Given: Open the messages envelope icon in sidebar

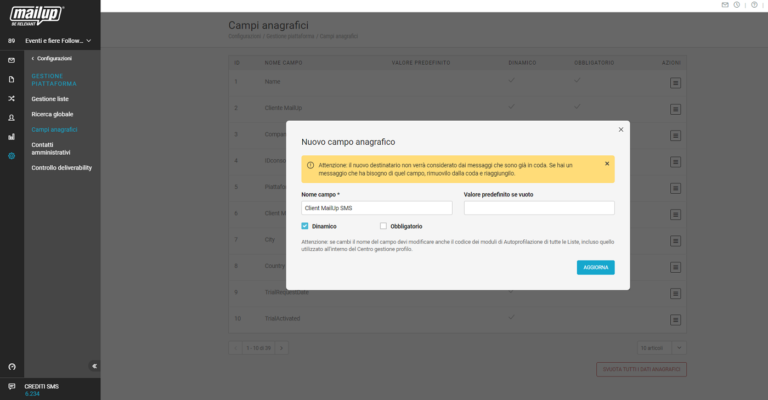Looking at the screenshot, I should [x=11, y=60].
